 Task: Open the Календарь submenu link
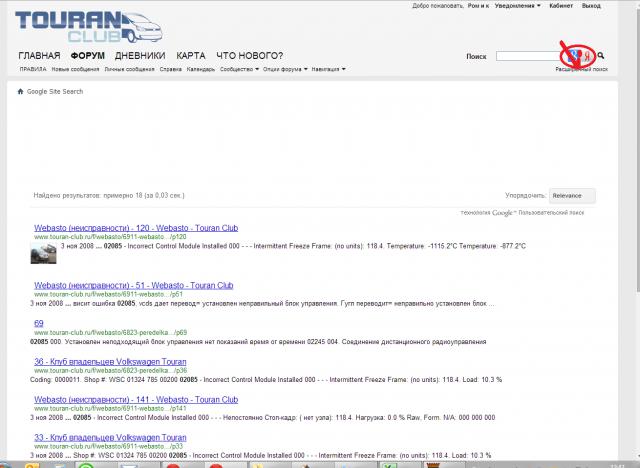[x=201, y=69]
